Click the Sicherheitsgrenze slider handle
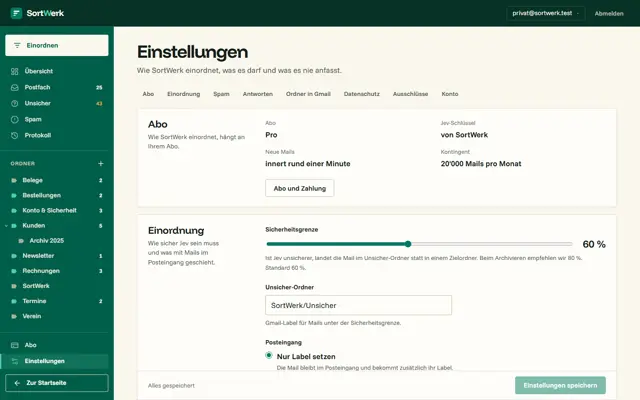Image resolution: width=640 pixels, height=400 pixels. (408, 244)
